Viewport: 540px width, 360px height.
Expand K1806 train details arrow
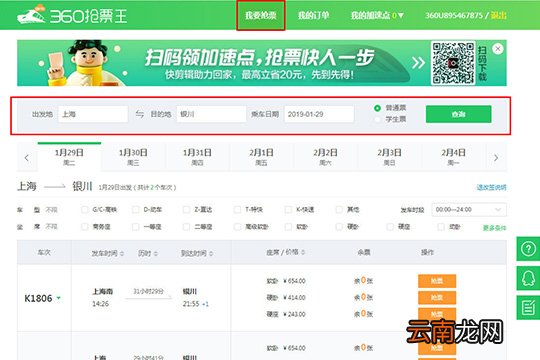[x=59, y=298]
